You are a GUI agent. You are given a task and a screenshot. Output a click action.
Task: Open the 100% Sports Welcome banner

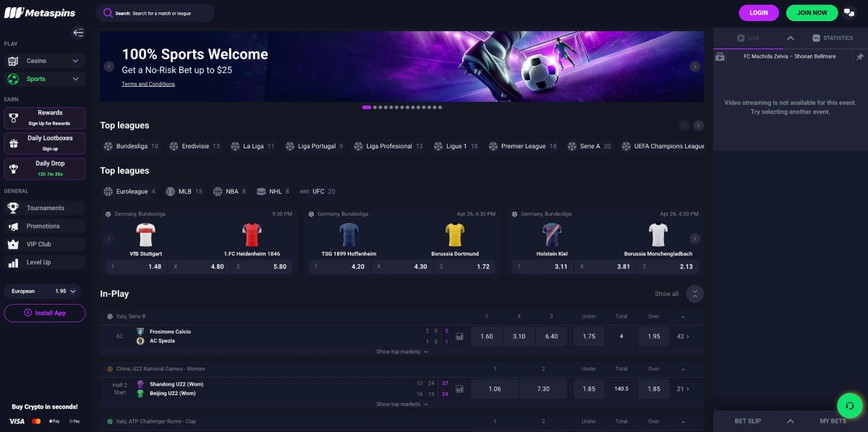click(x=401, y=67)
